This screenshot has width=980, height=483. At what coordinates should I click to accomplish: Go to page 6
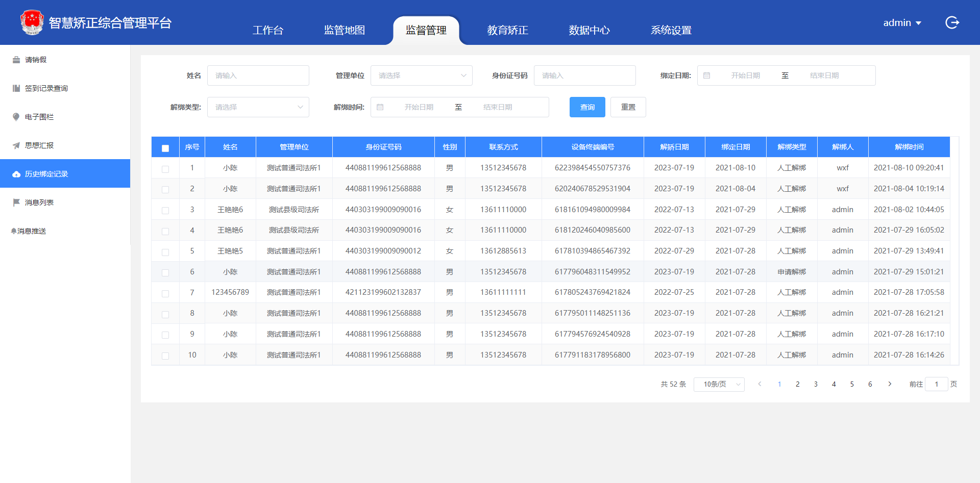[870, 384]
